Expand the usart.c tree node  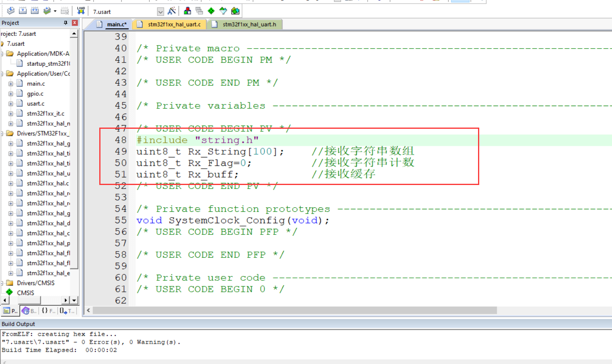click(x=11, y=104)
